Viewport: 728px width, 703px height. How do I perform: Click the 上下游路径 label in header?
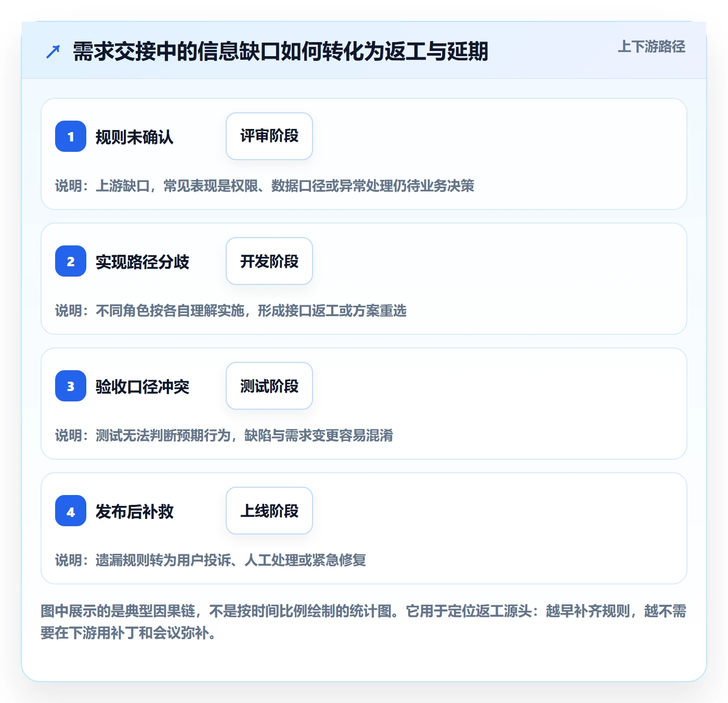point(652,47)
